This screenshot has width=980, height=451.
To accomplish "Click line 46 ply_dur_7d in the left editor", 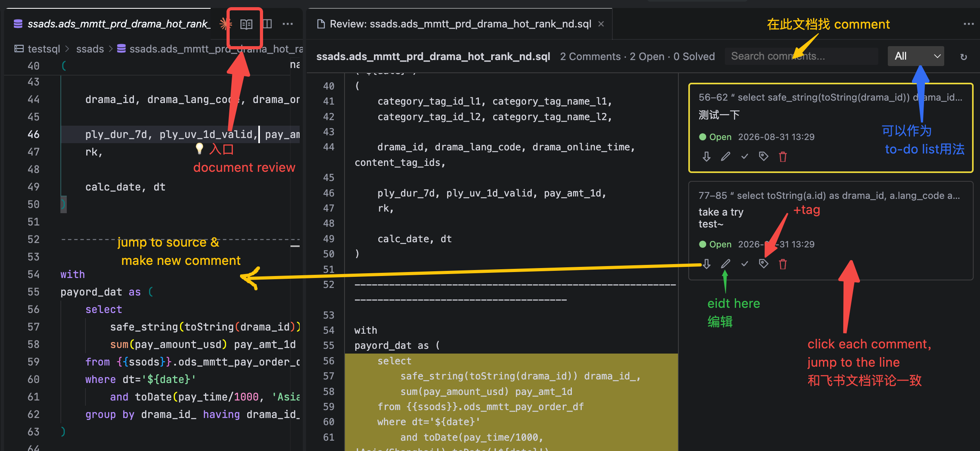I will click(116, 134).
